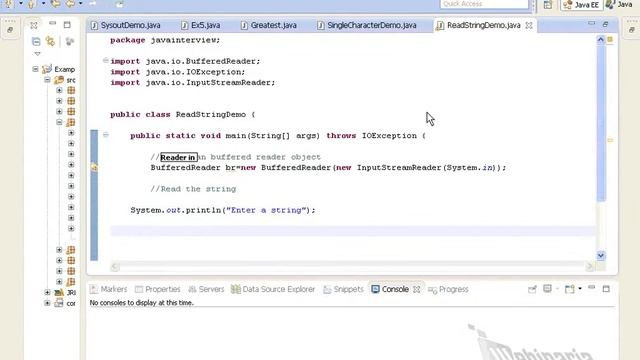
Task: Open the Servers view tab
Action: click(206, 289)
